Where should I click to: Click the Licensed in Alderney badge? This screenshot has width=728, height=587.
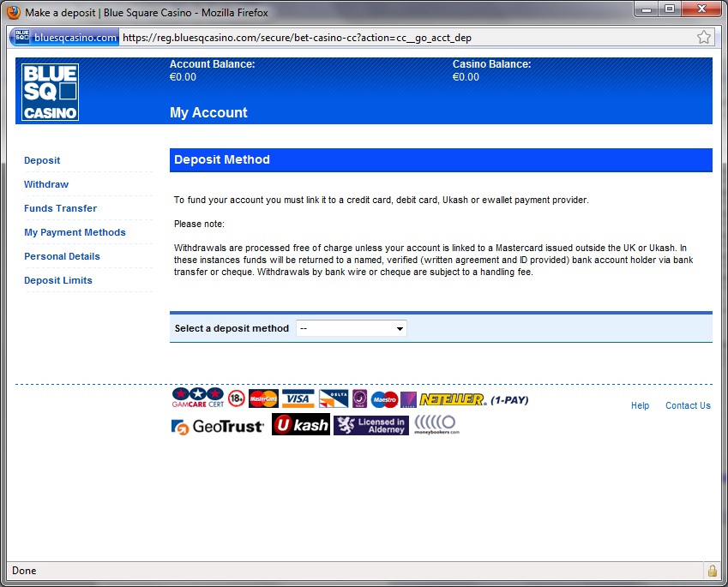(x=371, y=426)
